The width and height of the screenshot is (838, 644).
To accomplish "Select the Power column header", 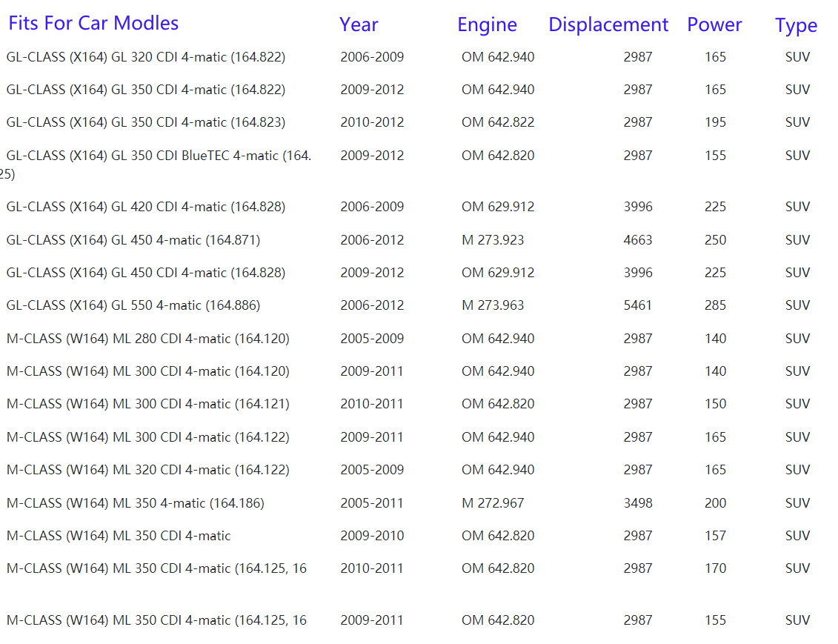I will [x=714, y=24].
